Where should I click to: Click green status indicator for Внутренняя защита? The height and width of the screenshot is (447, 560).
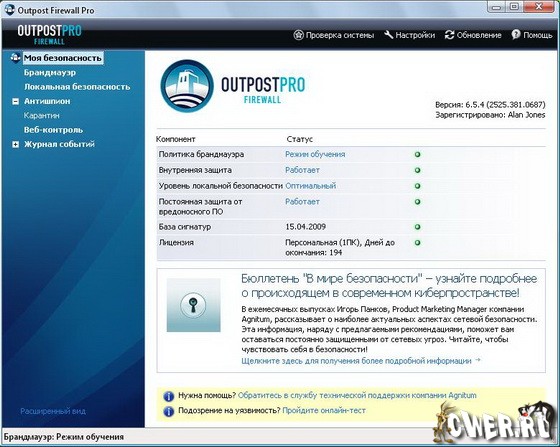pyautogui.click(x=417, y=170)
